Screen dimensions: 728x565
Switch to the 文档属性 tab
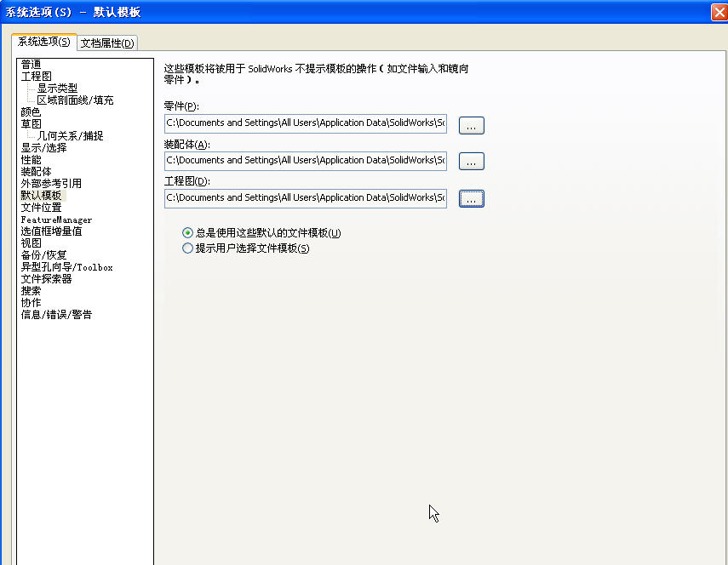click(x=107, y=43)
